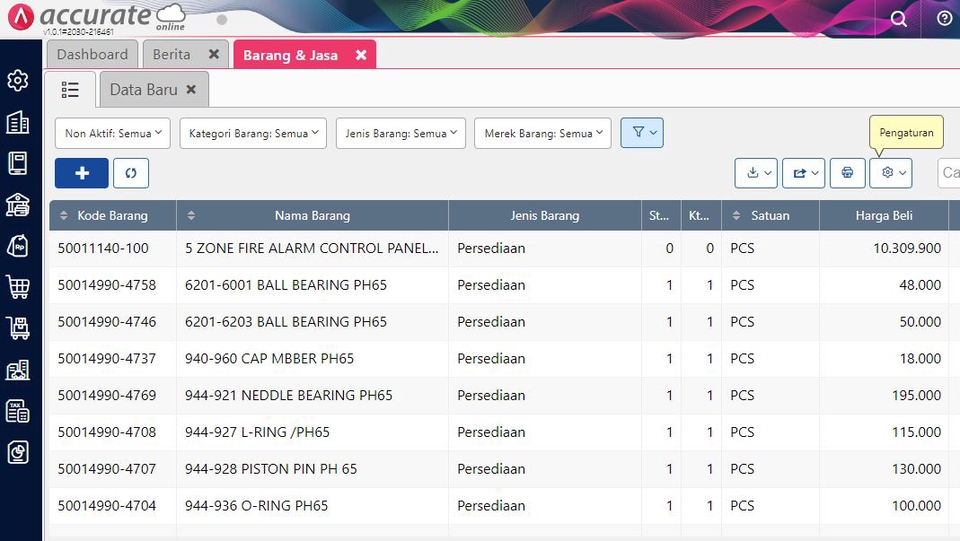The width and height of the screenshot is (960, 541).
Task: Select item code 50011140-100
Action: 103,248
